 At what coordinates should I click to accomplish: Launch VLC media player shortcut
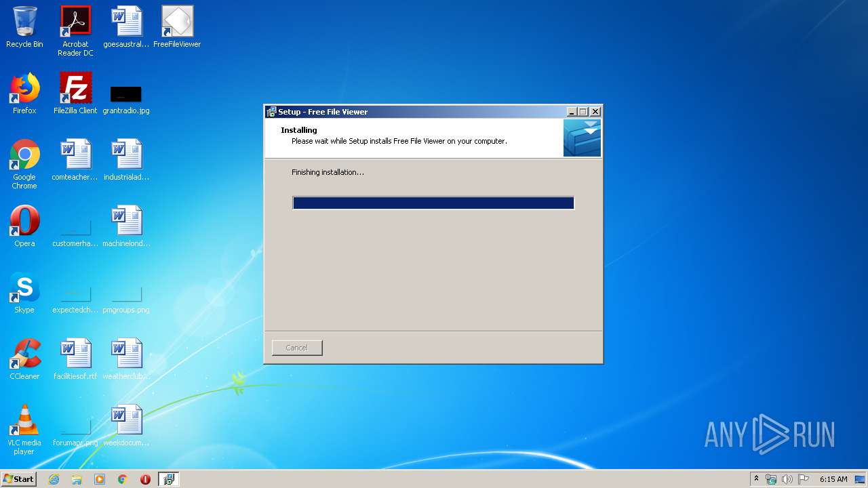pyautogui.click(x=24, y=429)
